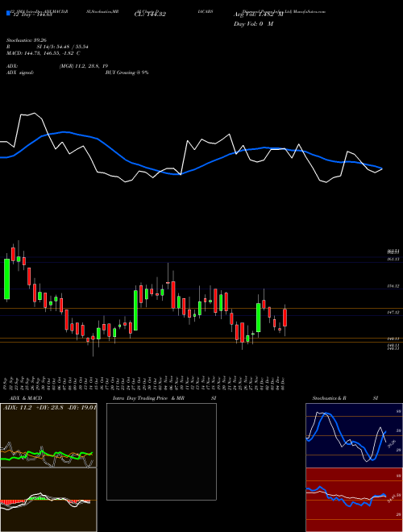Viewport: 403px width, 532px height.
Task: Click the empty intraday trading price panel
Action: 161,451
